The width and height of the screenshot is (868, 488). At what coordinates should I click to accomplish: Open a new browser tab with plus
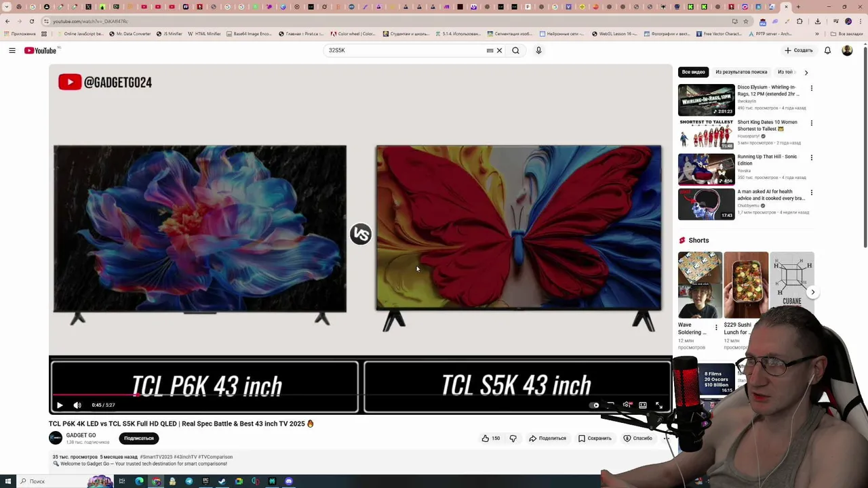coord(798,7)
